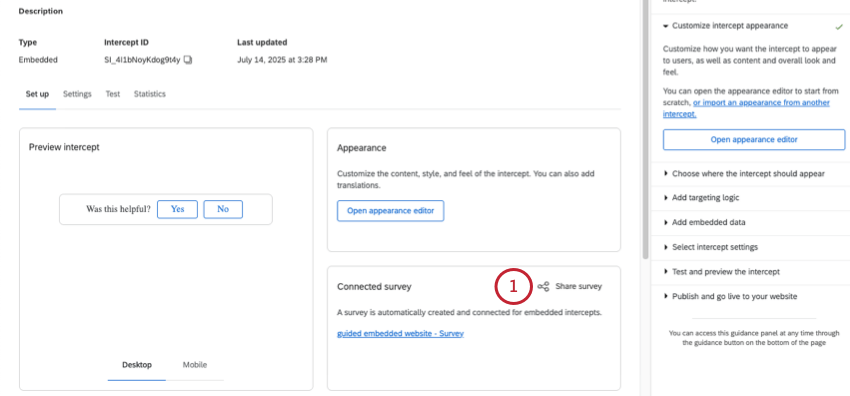Go to the Statistics tab

click(x=150, y=94)
